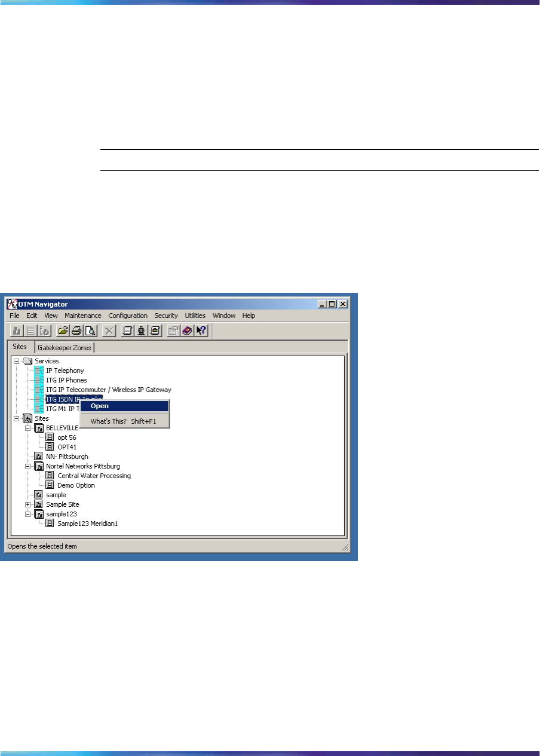Click the BELLEVILLE site icon
The width and height of the screenshot is (540, 756).
pyautogui.click(x=39, y=428)
